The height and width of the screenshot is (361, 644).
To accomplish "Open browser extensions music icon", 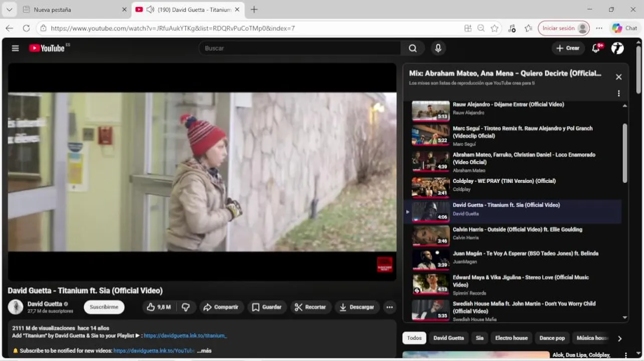I will point(512,28).
